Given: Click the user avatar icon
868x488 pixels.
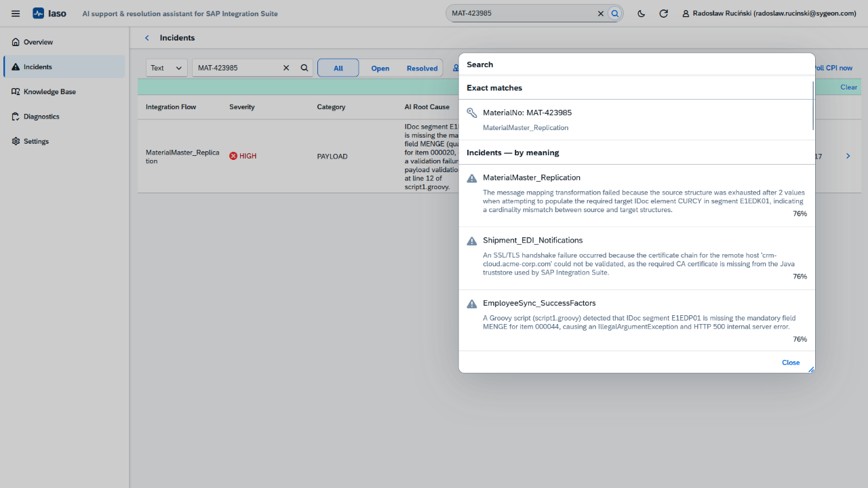Looking at the screenshot, I should (686, 14).
